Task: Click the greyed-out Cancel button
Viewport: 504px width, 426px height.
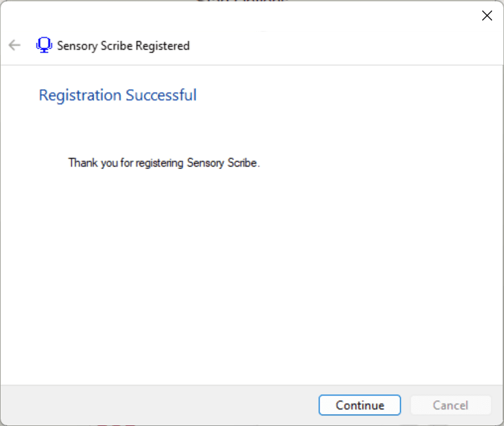Action: coord(450,406)
